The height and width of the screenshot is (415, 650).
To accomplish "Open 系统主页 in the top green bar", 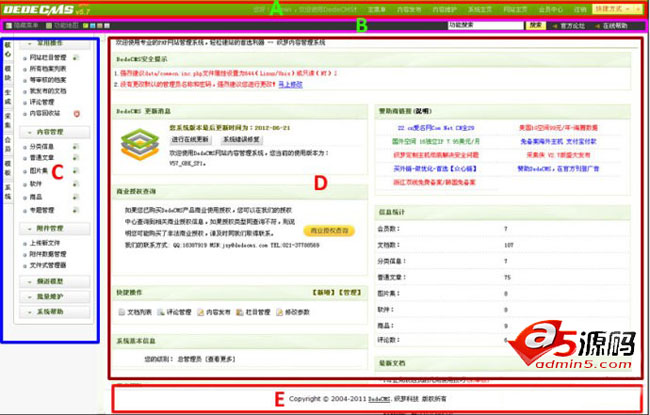I will pos(480,10).
